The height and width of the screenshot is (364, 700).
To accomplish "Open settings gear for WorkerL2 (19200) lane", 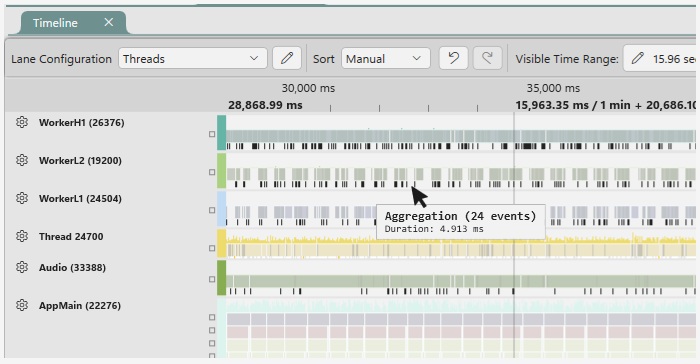I will (22, 160).
